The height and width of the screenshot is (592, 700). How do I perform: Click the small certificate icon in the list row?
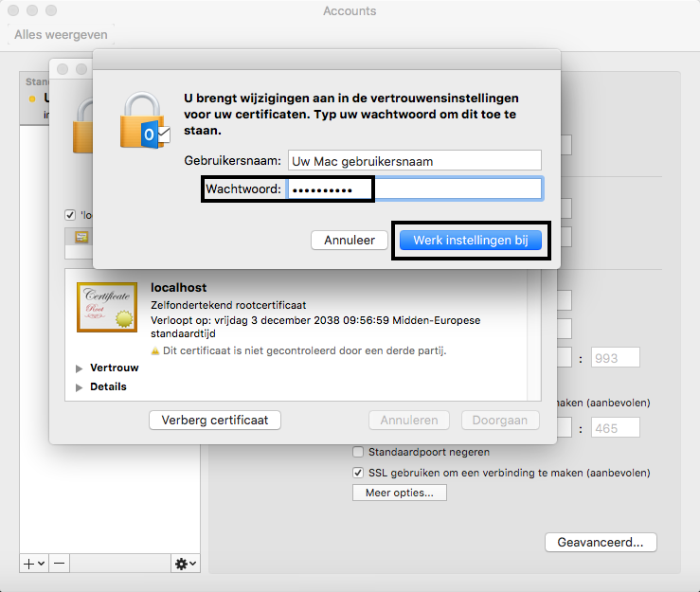point(82,237)
